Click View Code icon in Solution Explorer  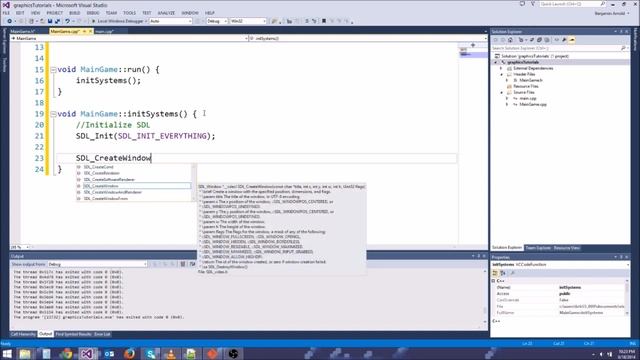[556, 40]
